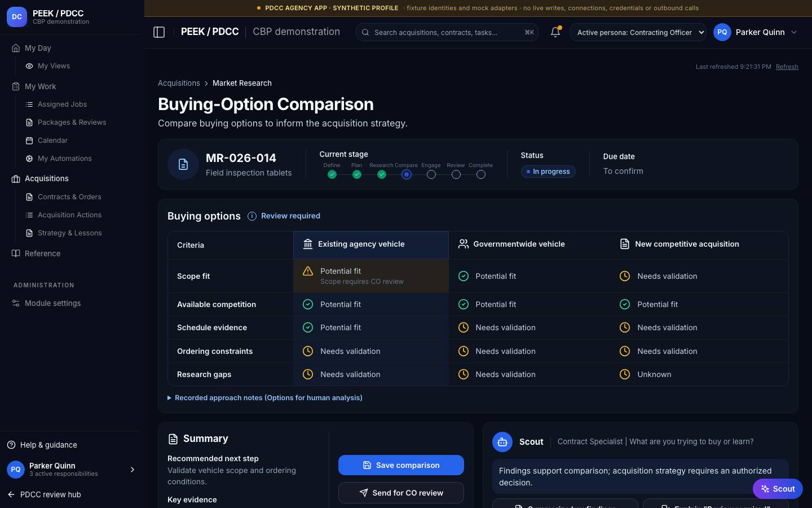Click the In progress status badge
812x508 pixels.
(x=548, y=172)
